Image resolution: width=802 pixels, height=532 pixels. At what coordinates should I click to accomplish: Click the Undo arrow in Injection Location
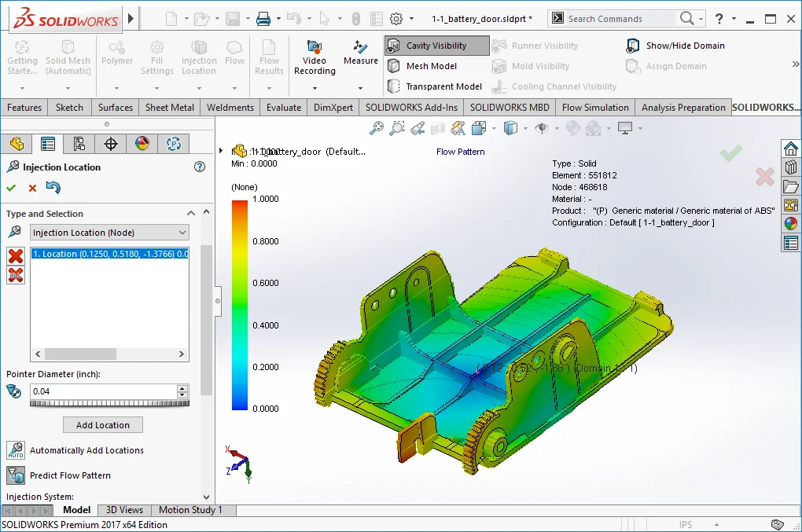coord(53,188)
